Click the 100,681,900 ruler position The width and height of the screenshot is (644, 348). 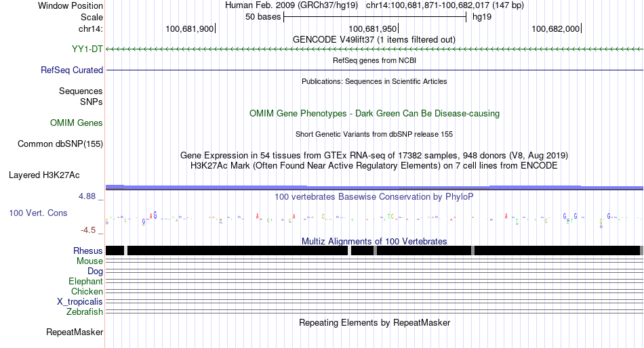[x=190, y=28]
